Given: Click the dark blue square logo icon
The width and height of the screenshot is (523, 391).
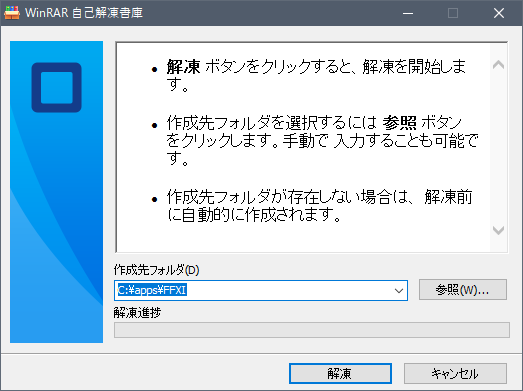Looking at the screenshot, I should (57, 87).
